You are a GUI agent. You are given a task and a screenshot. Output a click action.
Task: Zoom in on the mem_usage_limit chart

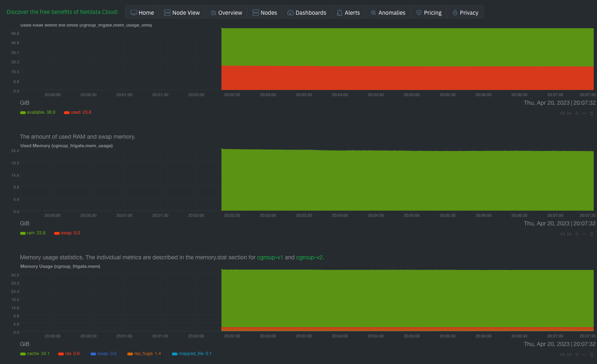coord(577,113)
